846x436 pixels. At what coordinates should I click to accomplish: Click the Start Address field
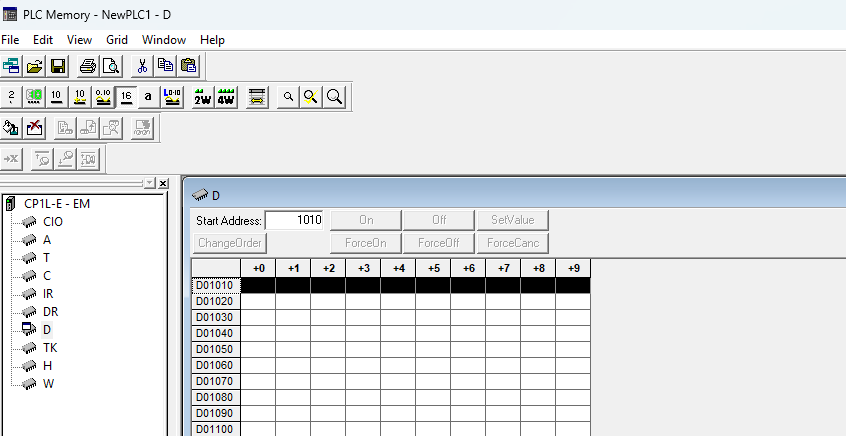pyautogui.click(x=294, y=220)
